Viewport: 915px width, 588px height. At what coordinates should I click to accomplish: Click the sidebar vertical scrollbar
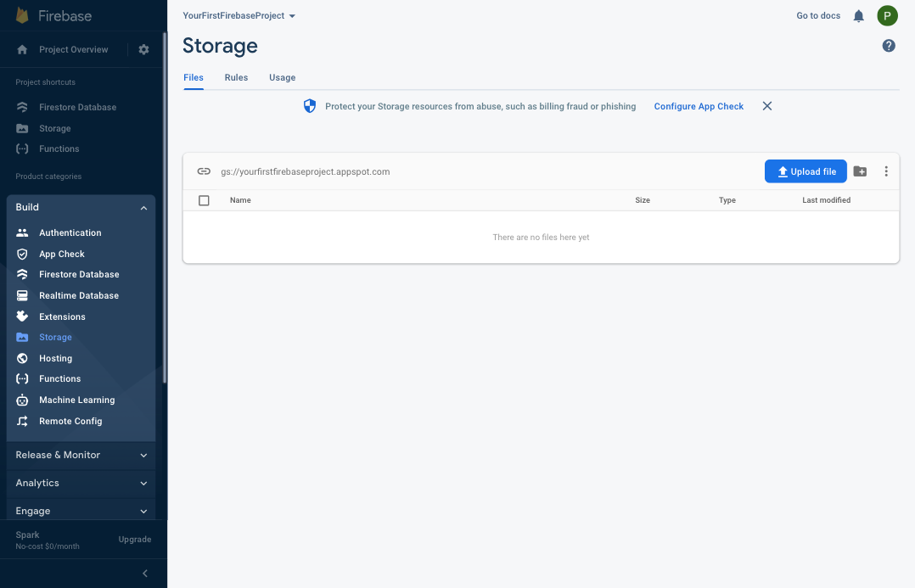(x=165, y=208)
